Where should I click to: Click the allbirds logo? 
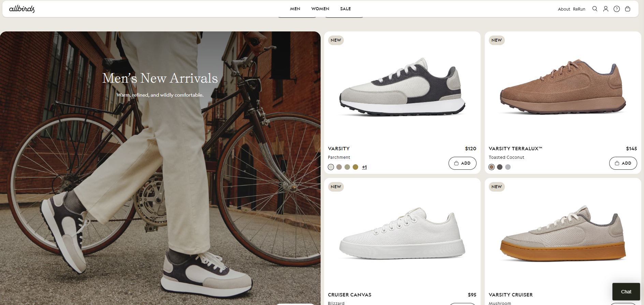(x=22, y=9)
